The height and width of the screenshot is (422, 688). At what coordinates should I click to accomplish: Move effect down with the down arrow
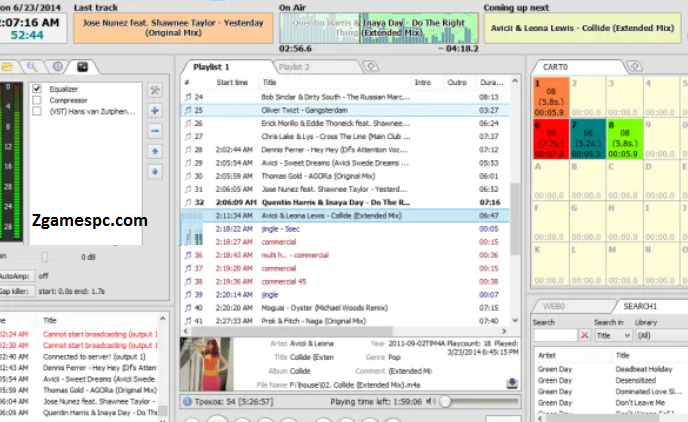[x=155, y=172]
